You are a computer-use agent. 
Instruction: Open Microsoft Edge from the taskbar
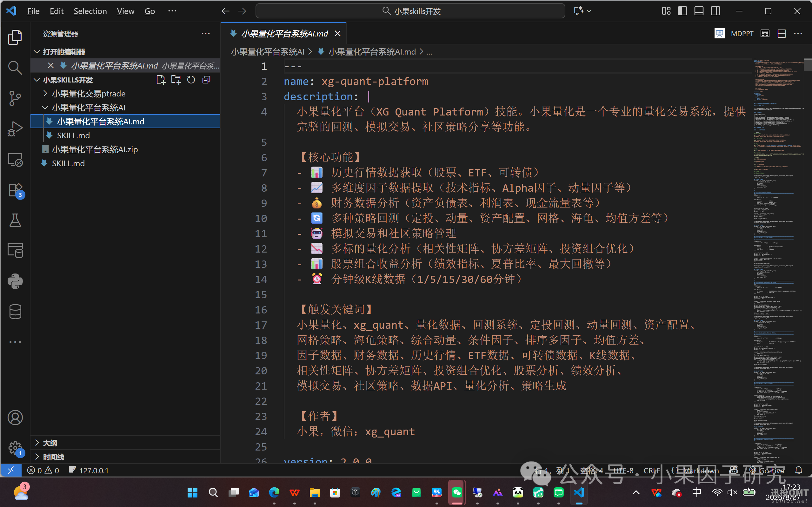274,492
